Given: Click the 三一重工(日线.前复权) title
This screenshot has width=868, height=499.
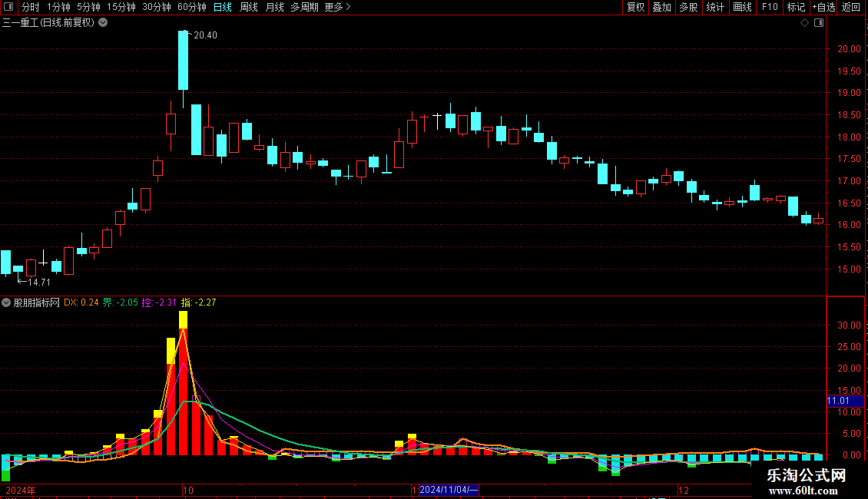Looking at the screenshot, I should point(48,23).
